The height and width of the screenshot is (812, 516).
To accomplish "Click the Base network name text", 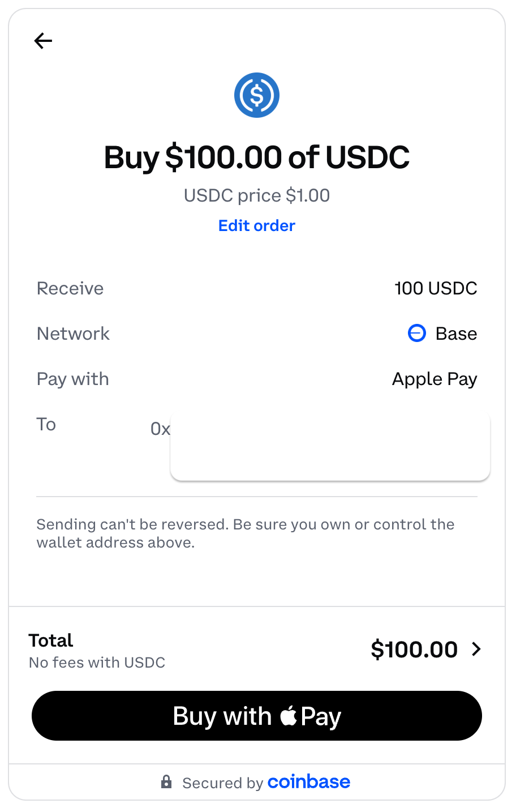I will click(456, 334).
